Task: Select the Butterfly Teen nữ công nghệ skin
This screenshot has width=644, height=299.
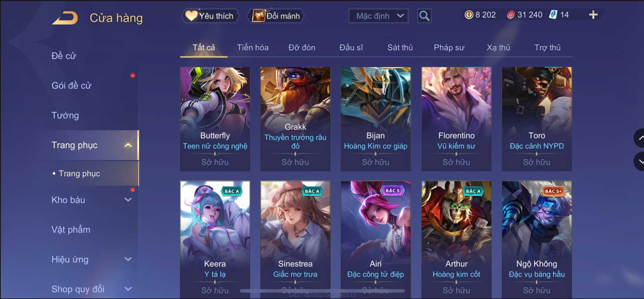Action: click(x=215, y=119)
